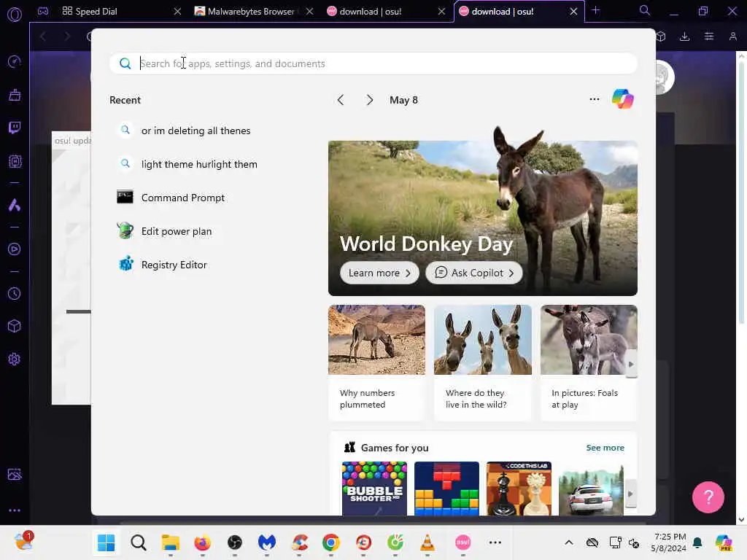Go to next day in search highlights
The image size is (747, 560).
click(370, 100)
